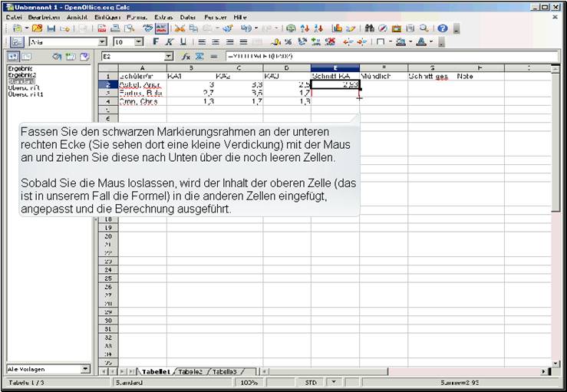Click the Sum icon in formula bar
This screenshot has width=567, height=392.
click(199, 57)
